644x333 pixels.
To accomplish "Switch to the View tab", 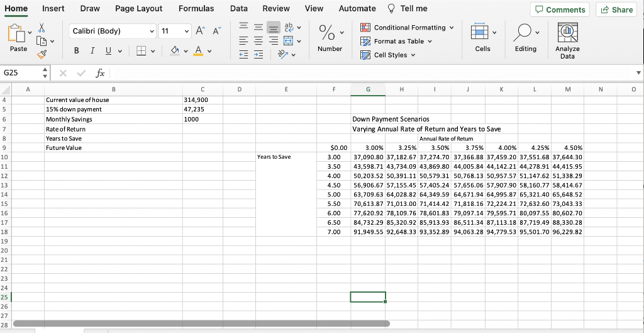I will click(314, 9).
